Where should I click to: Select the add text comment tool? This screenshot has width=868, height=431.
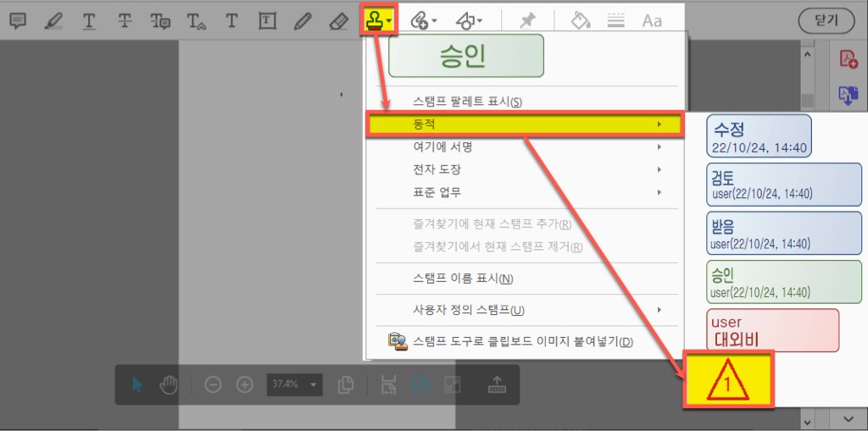[231, 21]
